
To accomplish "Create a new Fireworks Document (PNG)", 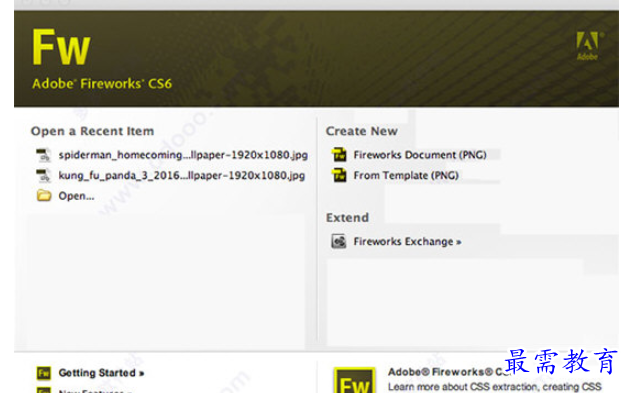I will coord(420,155).
